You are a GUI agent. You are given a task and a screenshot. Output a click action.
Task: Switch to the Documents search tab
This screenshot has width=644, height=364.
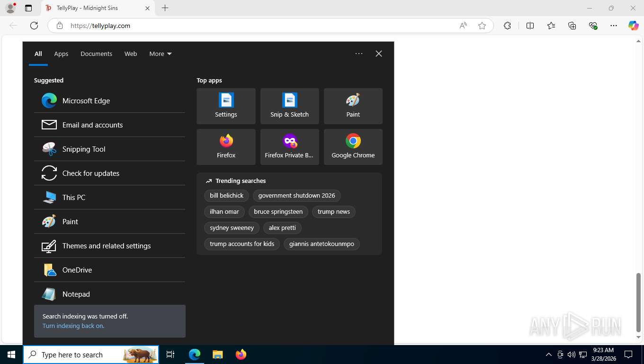96,54
